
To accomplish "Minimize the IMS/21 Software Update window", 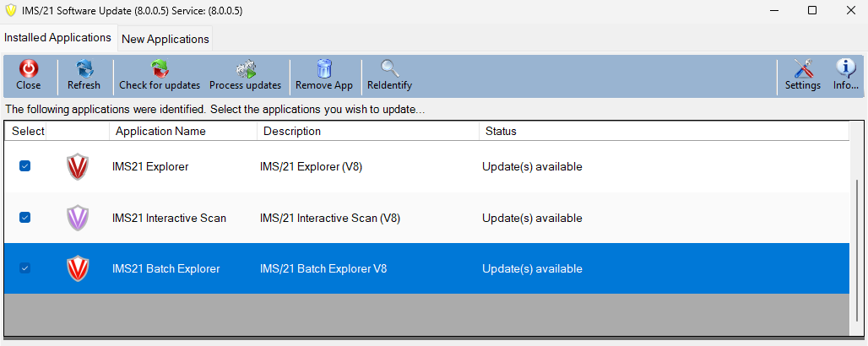I will click(774, 10).
